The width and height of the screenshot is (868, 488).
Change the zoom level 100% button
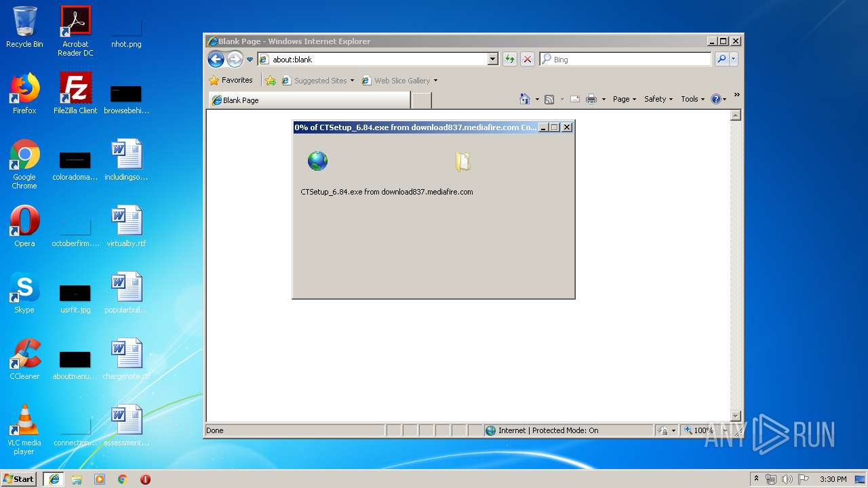tap(698, 430)
